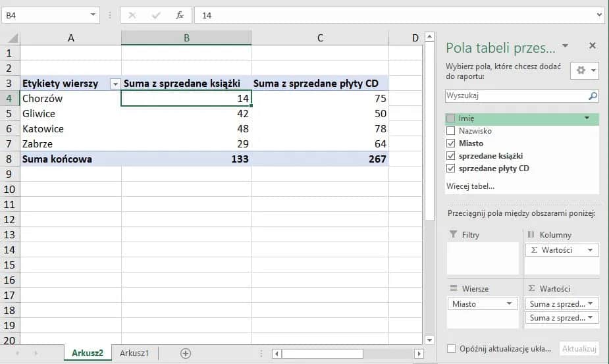Switch to the Arkusz1 sheet tab

coord(134,353)
